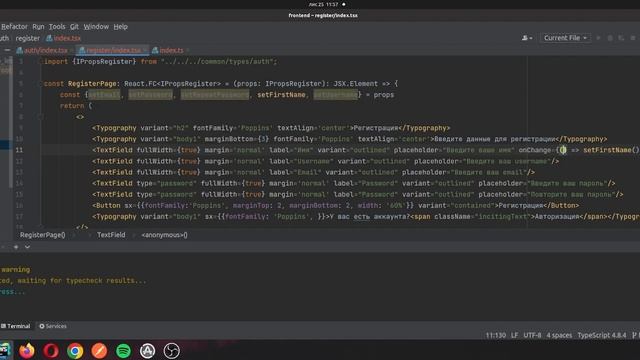Open Firefox from the dock
Screen dimensions: 640x360
(27, 351)
